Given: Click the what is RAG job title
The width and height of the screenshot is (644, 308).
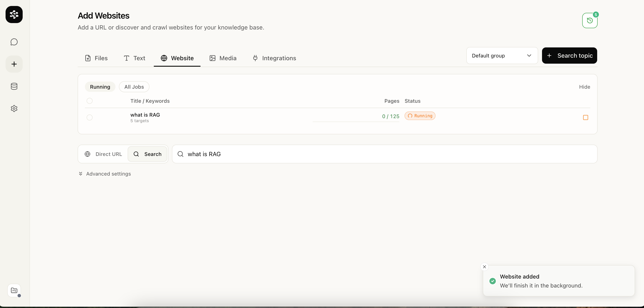Looking at the screenshot, I should coord(145,115).
